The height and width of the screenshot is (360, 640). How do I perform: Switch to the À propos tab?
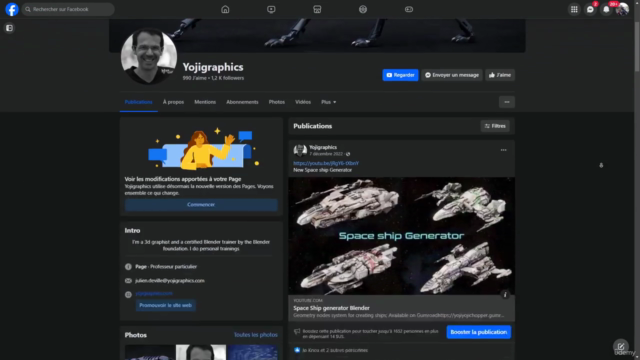coord(173,102)
